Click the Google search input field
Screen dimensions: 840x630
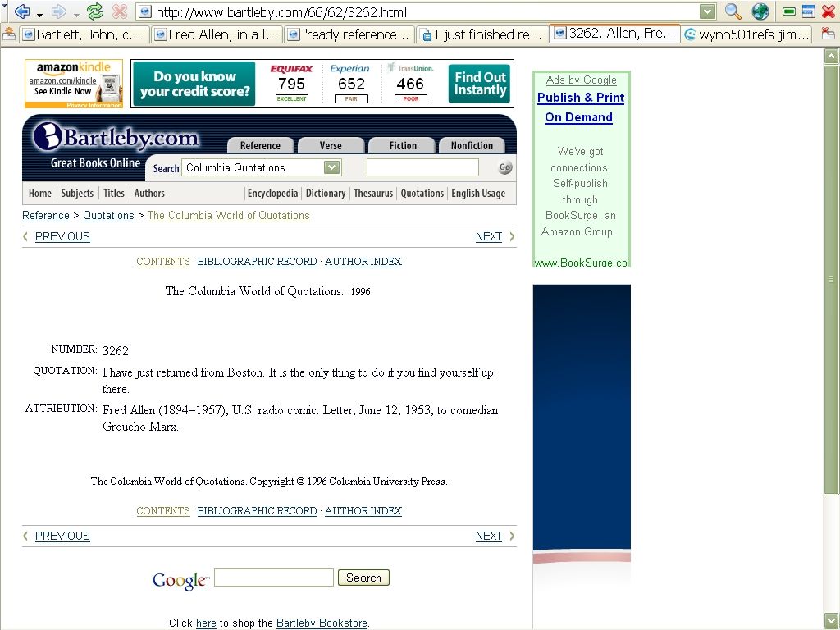(x=273, y=577)
